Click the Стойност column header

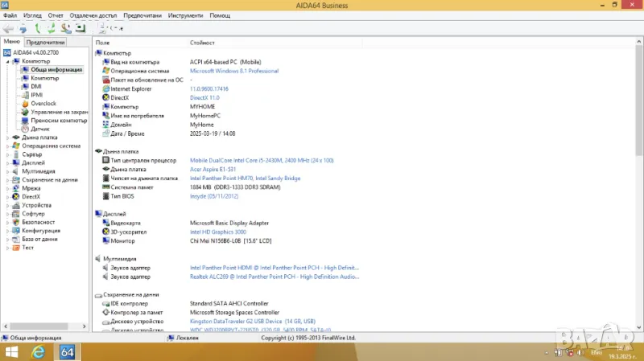pos(202,42)
